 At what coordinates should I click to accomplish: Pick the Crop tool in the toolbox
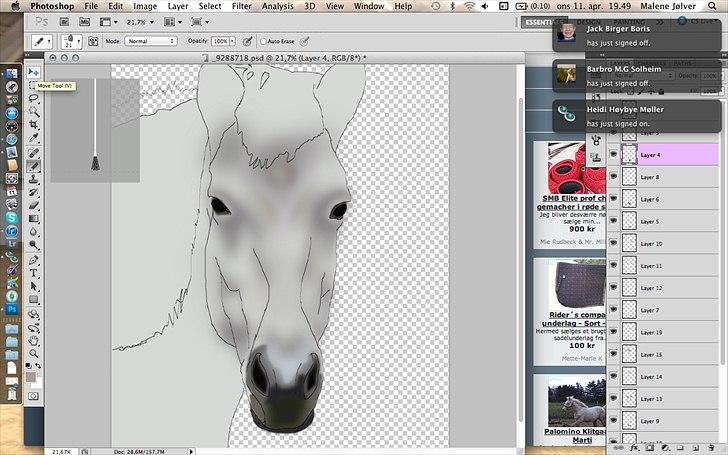coord(34,126)
